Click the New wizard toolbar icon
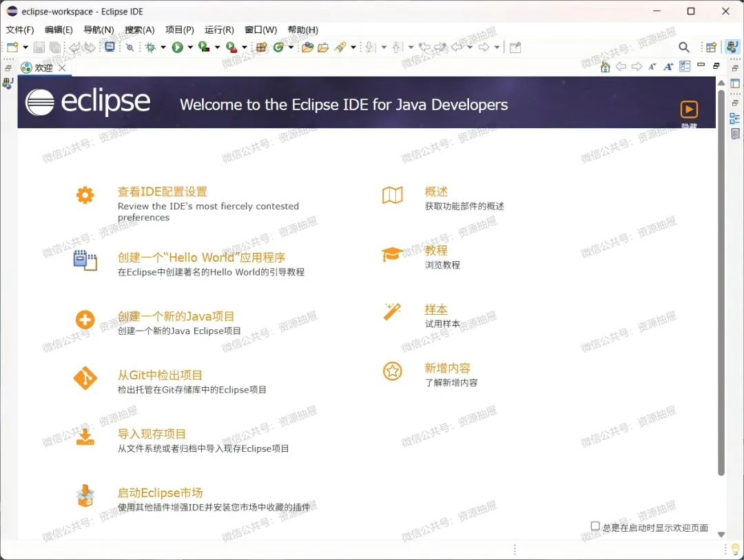The height and width of the screenshot is (560, 744). (x=13, y=47)
